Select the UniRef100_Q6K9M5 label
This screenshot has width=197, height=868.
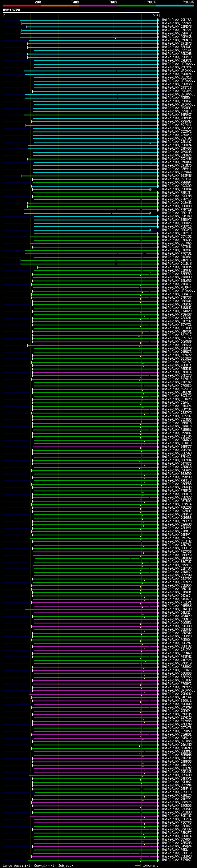coord(177,118)
